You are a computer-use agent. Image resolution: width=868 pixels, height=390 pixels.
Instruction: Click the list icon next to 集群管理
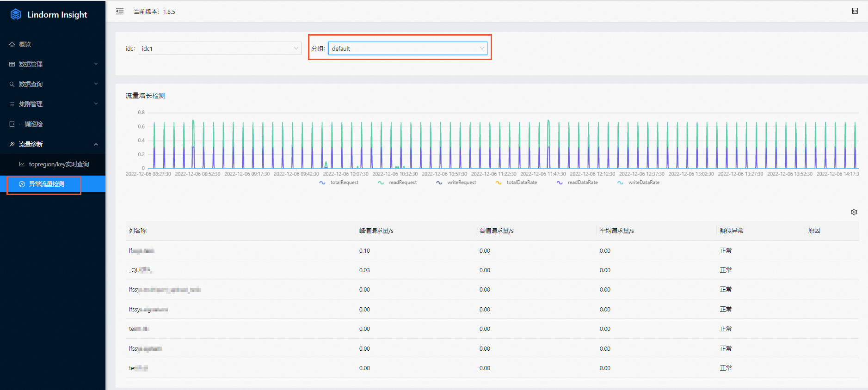click(x=12, y=104)
